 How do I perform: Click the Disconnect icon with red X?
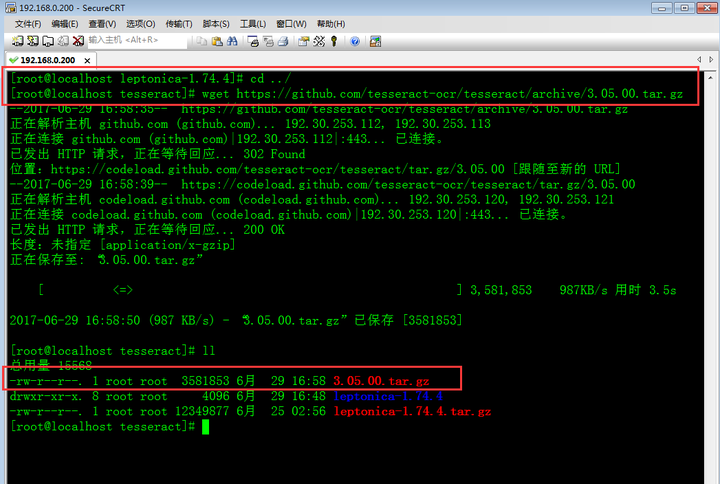[x=78, y=41]
